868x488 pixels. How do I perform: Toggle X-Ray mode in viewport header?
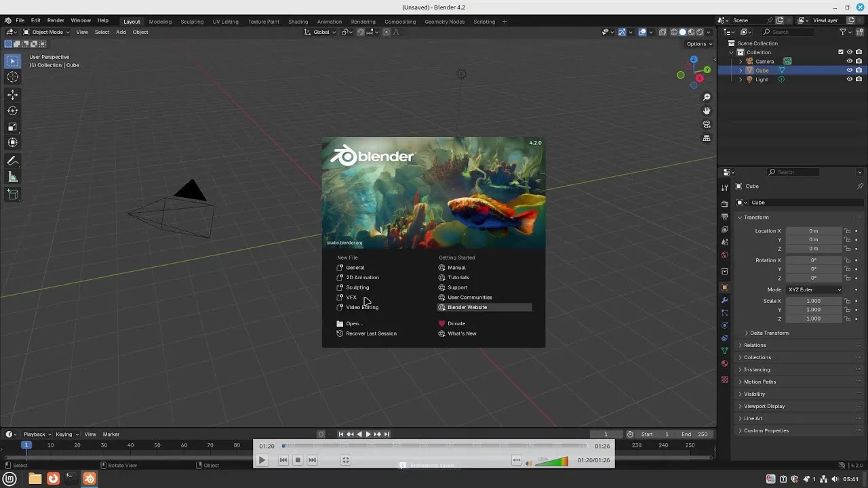click(x=663, y=32)
